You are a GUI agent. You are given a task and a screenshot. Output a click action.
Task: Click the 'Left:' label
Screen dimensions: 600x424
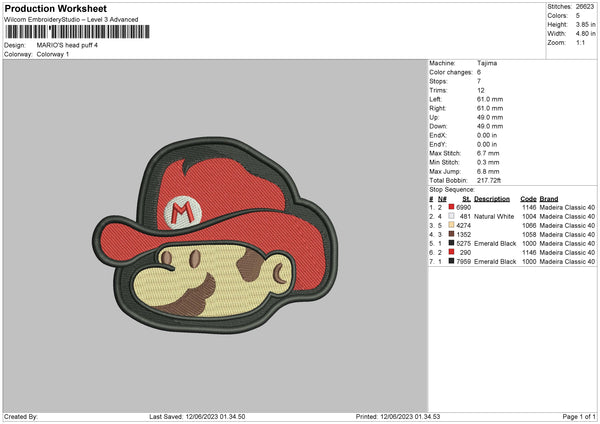435,99
